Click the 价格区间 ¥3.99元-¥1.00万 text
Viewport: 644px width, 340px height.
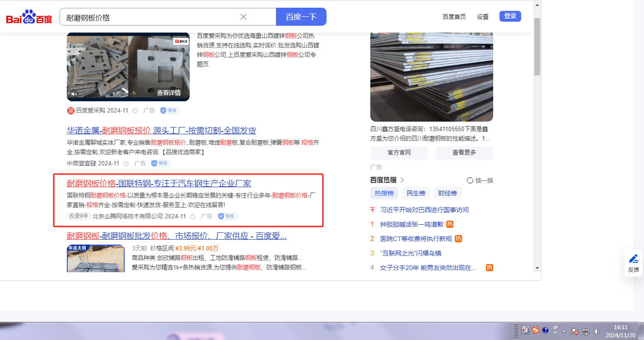(x=184, y=248)
